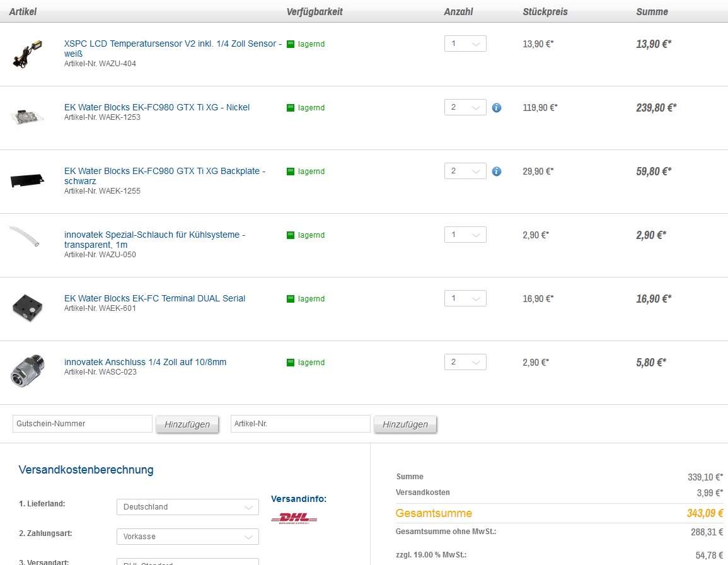Click transparent hose product thumbnail
The height and width of the screenshot is (565, 728).
coord(25,236)
